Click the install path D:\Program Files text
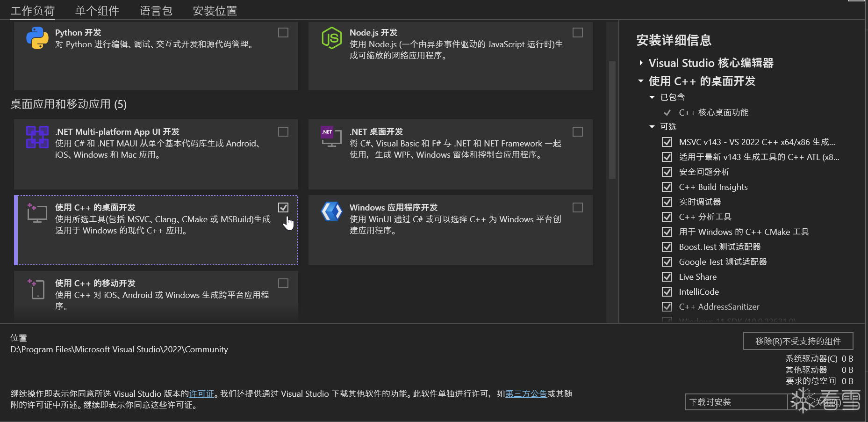This screenshot has width=868, height=422. point(119,349)
